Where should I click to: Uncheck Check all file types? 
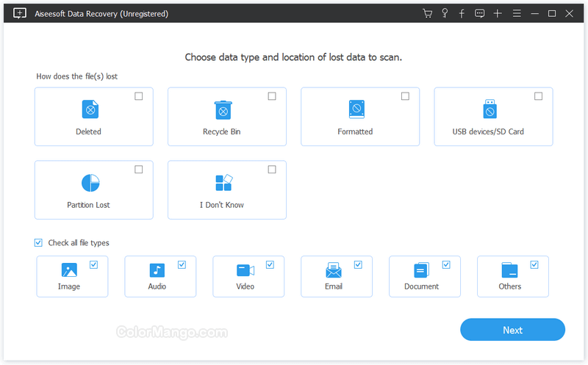[39, 243]
